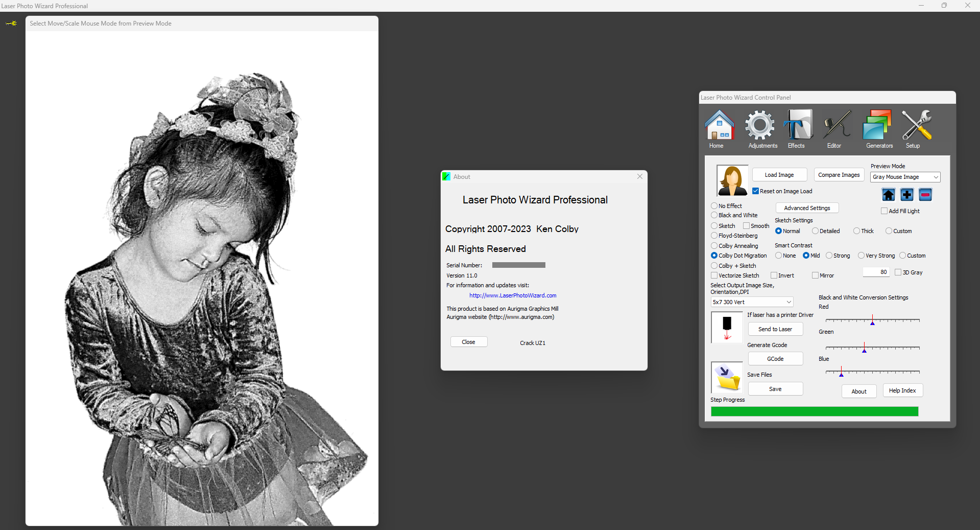Viewport: 980px width, 530px height.
Task: Click the home view reset icon
Action: 889,195
